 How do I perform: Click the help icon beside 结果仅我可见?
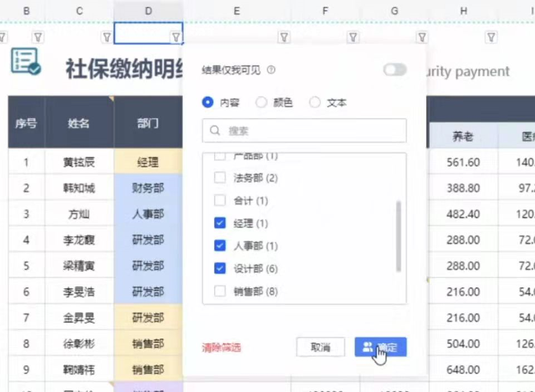tap(271, 70)
